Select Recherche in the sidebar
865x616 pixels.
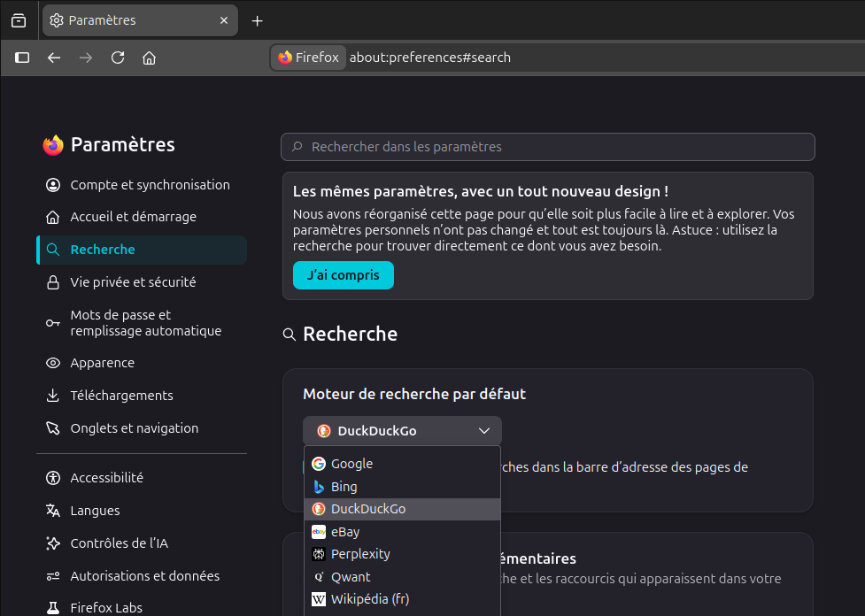(142, 250)
